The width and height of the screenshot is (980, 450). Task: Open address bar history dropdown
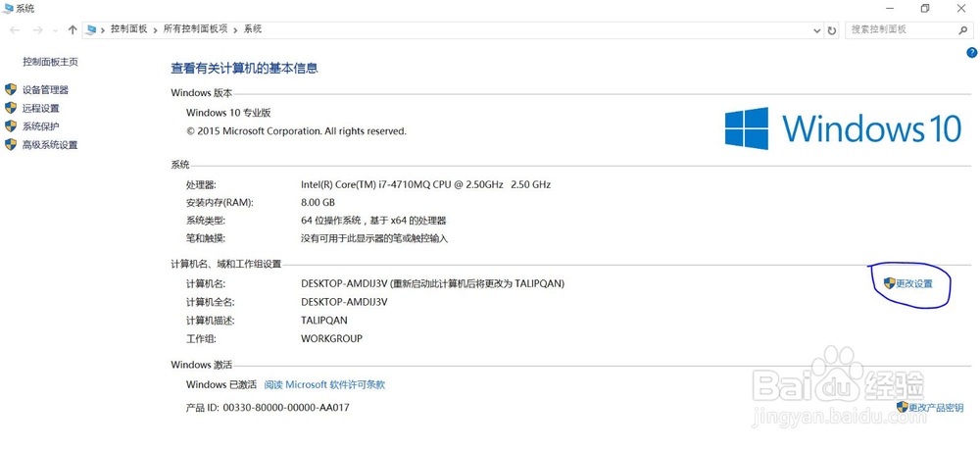click(x=817, y=30)
